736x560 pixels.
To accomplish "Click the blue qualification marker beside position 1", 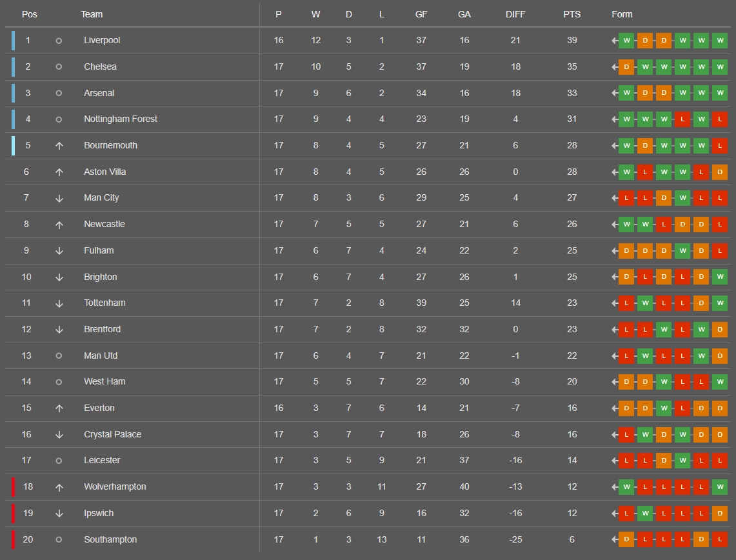I will 13,41.
